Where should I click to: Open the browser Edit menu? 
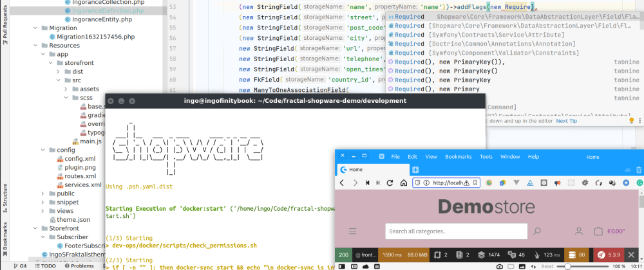click(412, 156)
